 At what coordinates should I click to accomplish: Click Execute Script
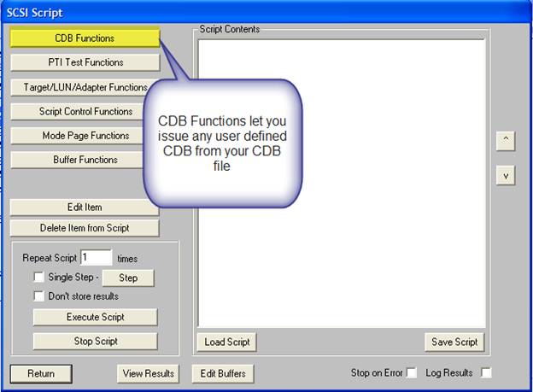[x=95, y=317]
